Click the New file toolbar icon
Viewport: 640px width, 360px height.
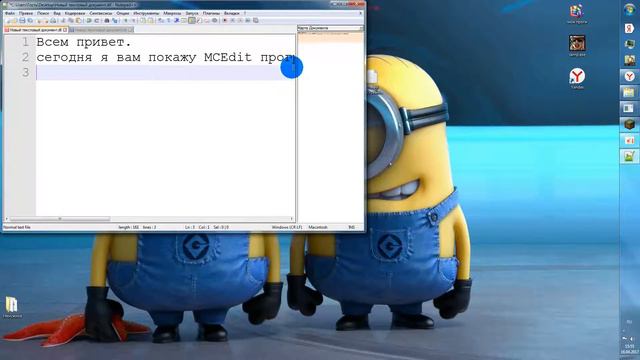coord(8,20)
